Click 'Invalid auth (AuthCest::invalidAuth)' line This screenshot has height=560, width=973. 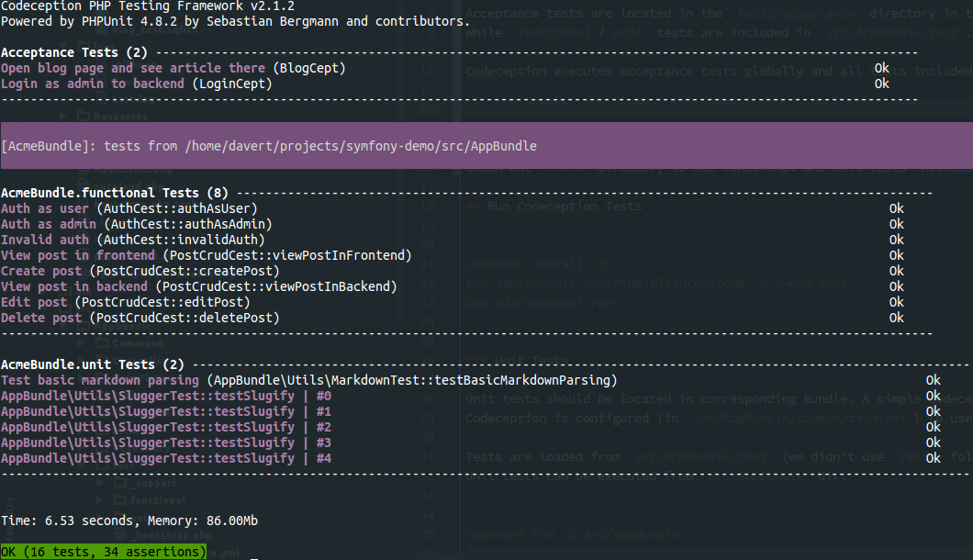coord(133,240)
